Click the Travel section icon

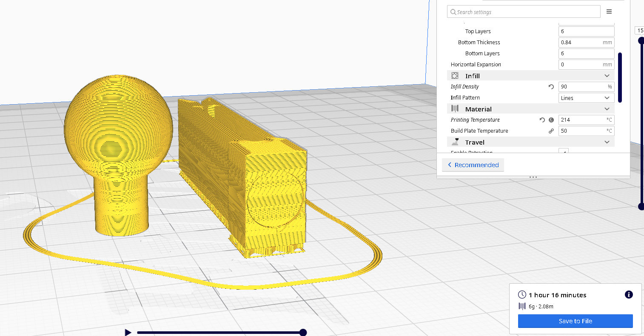point(456,142)
